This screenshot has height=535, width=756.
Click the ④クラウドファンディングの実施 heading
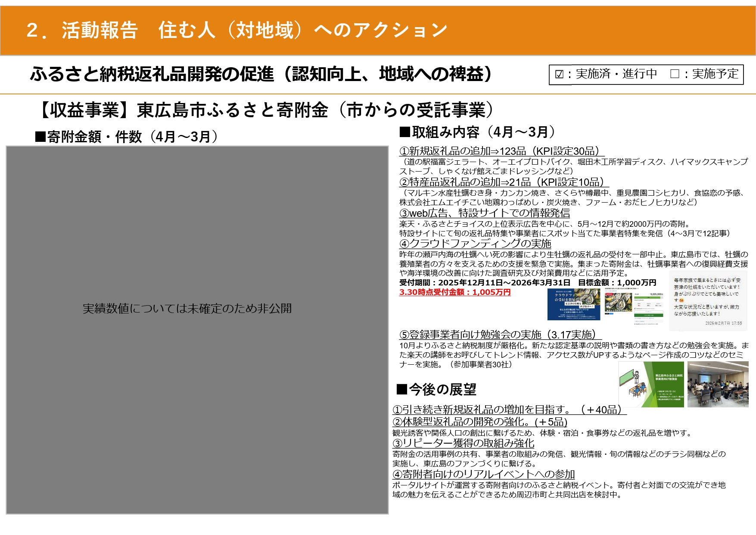(x=475, y=244)
